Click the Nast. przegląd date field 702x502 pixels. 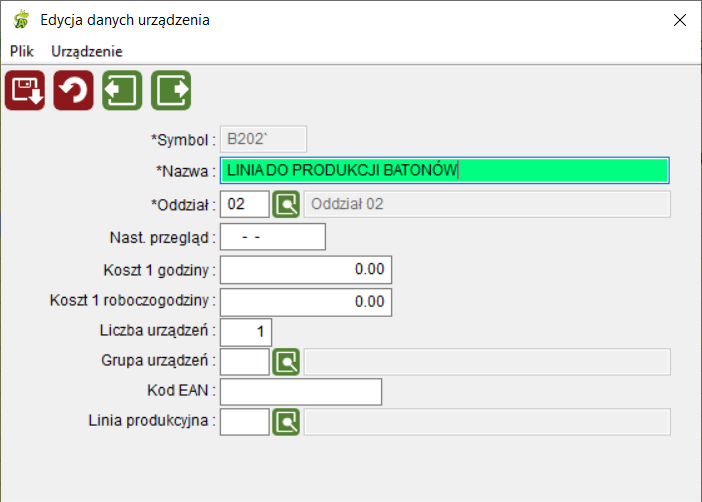(273, 237)
